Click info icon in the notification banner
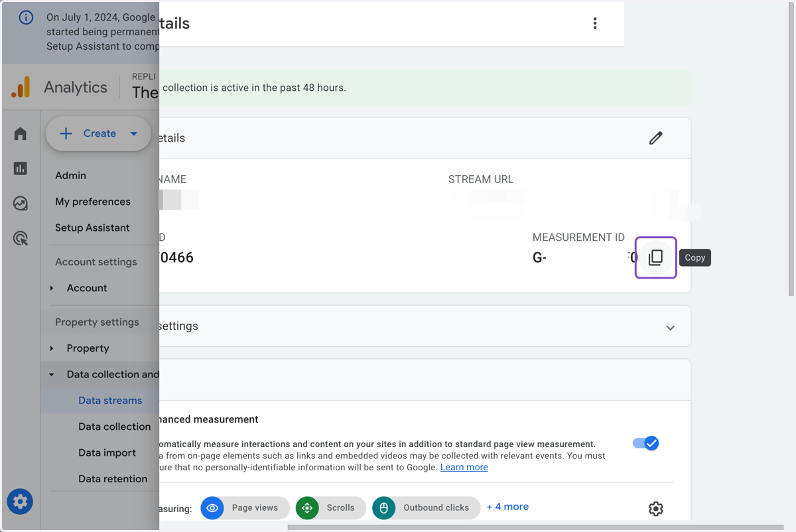 [x=26, y=18]
